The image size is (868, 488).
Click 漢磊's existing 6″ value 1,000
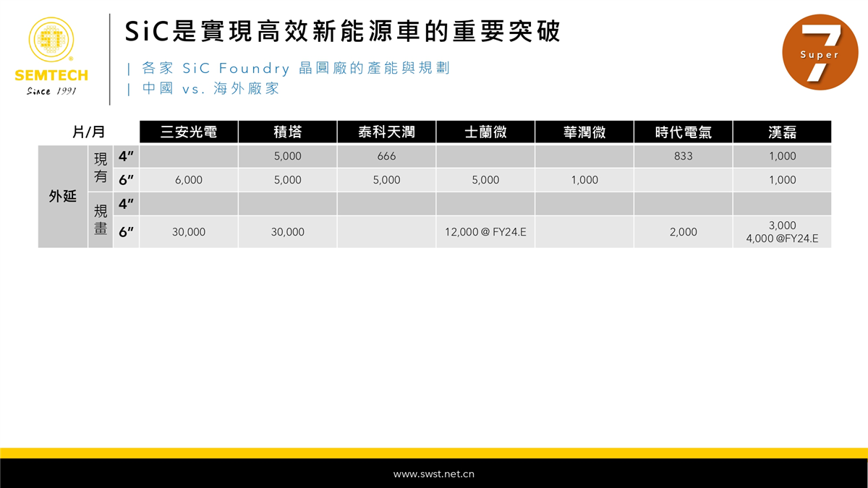click(783, 180)
